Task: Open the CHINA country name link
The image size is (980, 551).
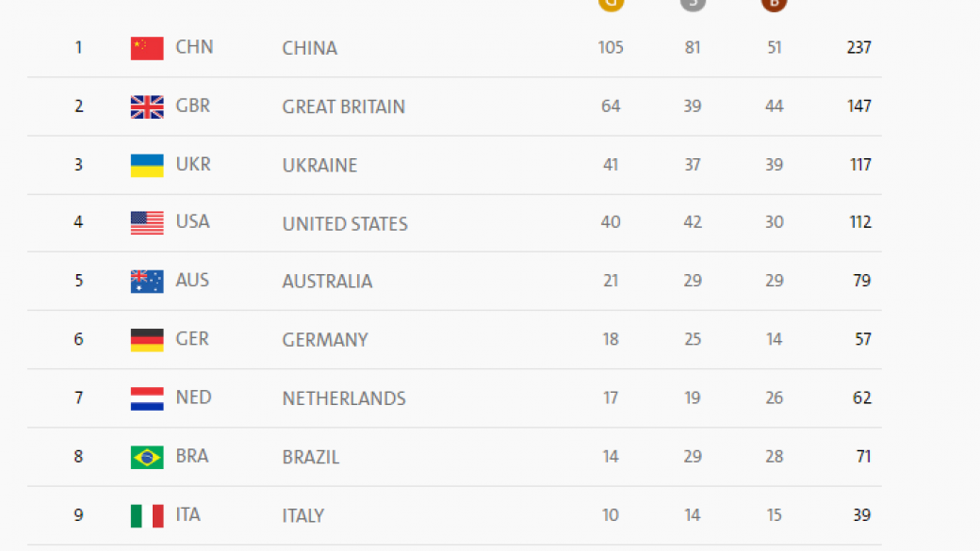Action: pyautogui.click(x=309, y=48)
